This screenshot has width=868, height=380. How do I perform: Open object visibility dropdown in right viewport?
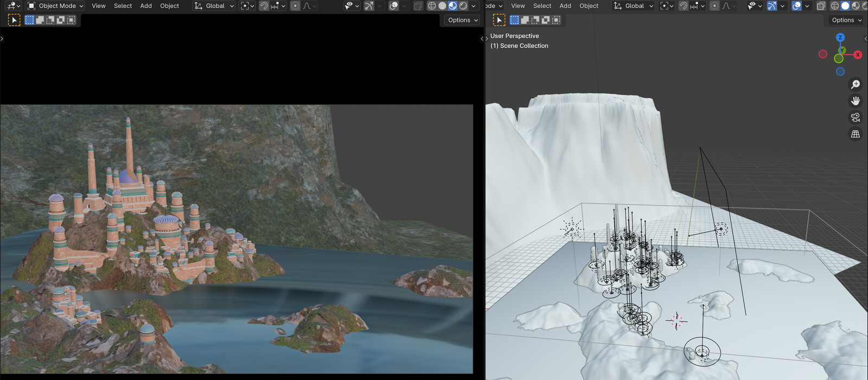click(x=755, y=6)
